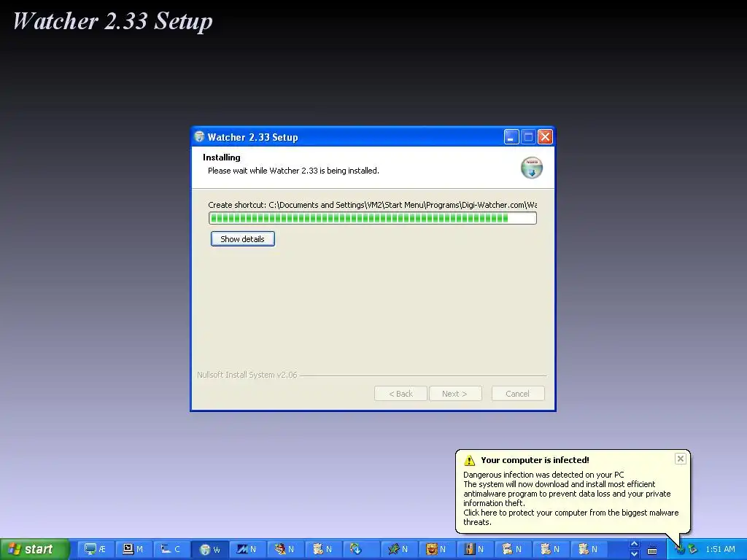Switch to the blue M logo taskbar item

pyautogui.click(x=247, y=549)
